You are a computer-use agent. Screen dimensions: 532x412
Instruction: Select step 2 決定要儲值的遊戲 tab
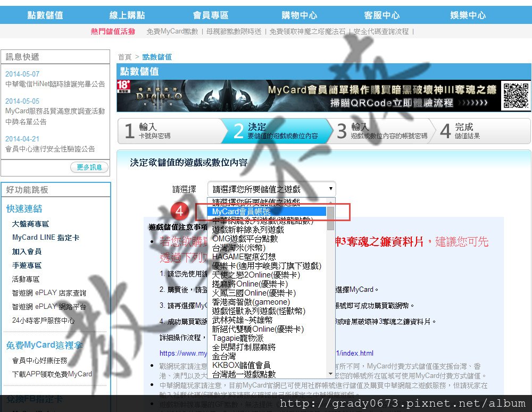coord(277,131)
